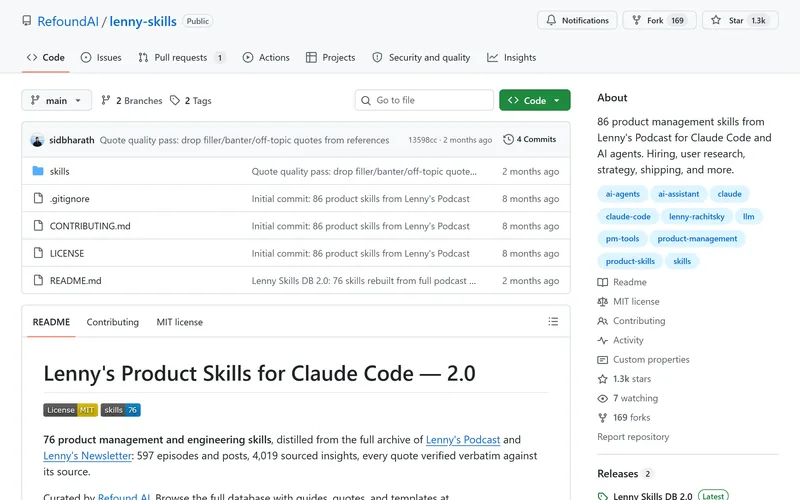The image size is (800, 500).
Task: Click sidbharath's avatar thumbnail
Action: 37,140
